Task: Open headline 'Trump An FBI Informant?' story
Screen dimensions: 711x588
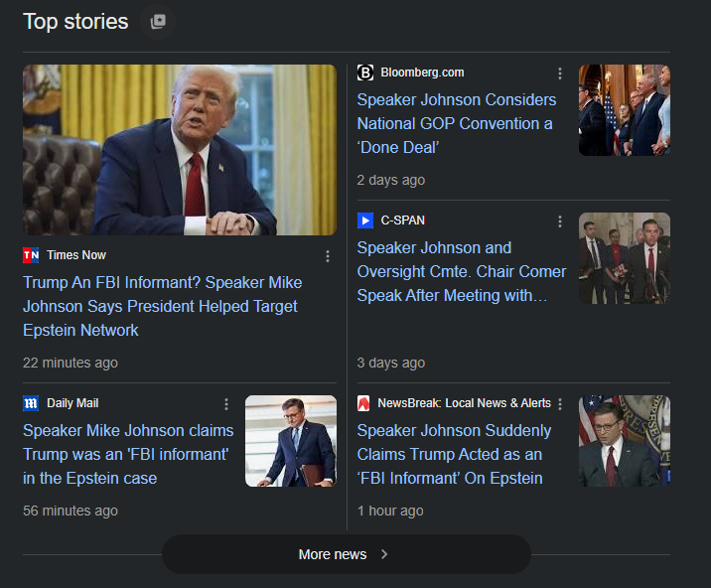Action: pyautogui.click(x=162, y=306)
